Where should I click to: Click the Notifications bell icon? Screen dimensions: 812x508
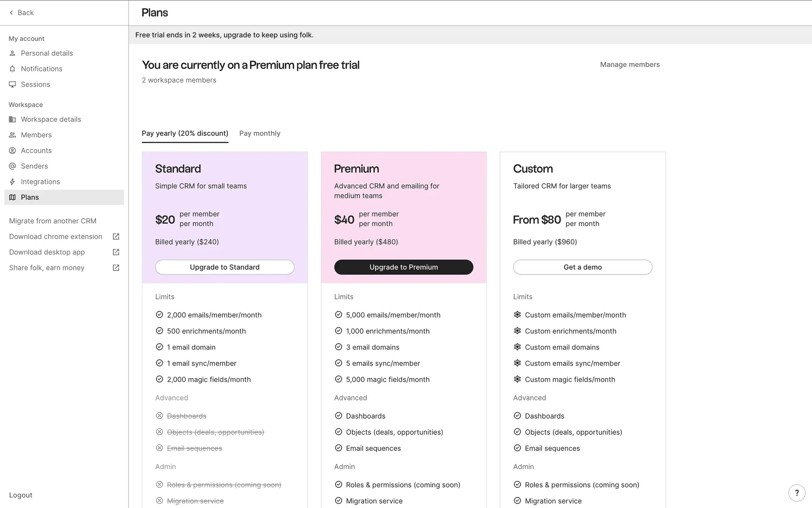point(12,69)
